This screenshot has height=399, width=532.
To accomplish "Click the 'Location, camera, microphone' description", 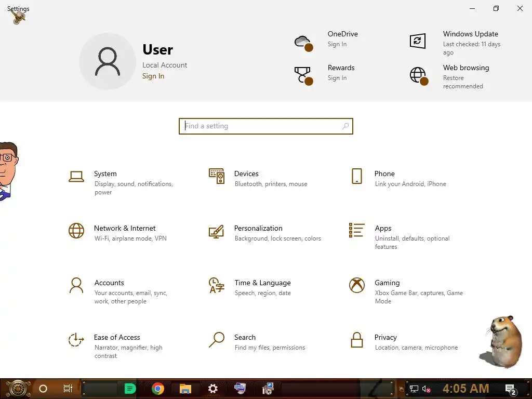I will click(x=416, y=348).
